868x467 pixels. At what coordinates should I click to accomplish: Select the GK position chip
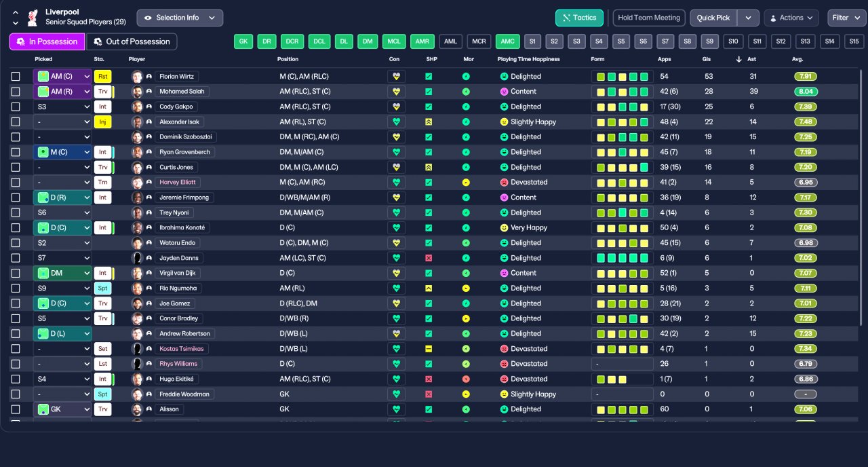point(243,41)
